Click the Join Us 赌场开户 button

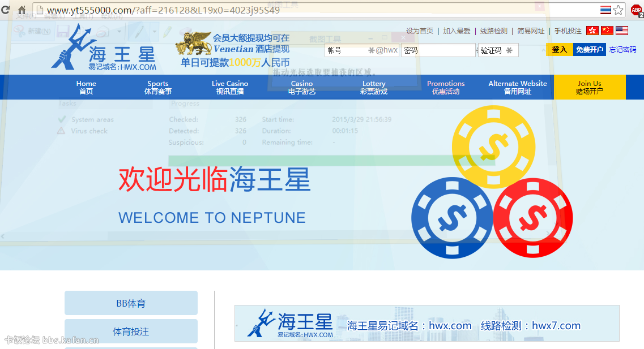click(590, 87)
